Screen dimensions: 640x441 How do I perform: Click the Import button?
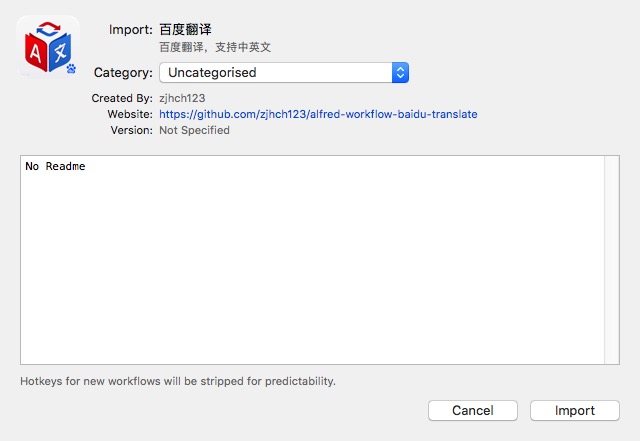pyautogui.click(x=575, y=410)
